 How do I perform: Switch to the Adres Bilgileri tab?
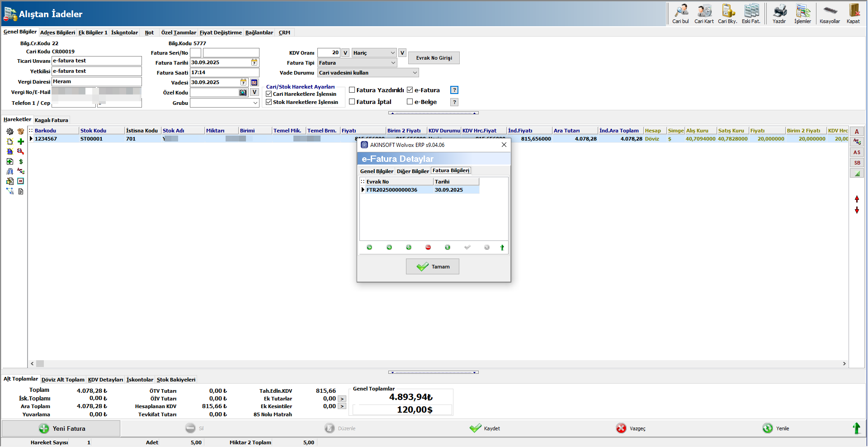[57, 33]
